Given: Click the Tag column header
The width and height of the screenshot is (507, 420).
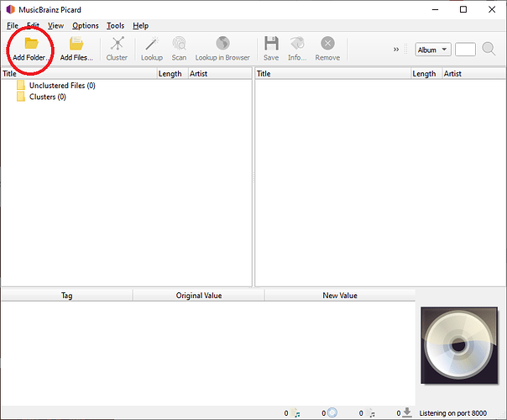Looking at the screenshot, I should (67, 296).
